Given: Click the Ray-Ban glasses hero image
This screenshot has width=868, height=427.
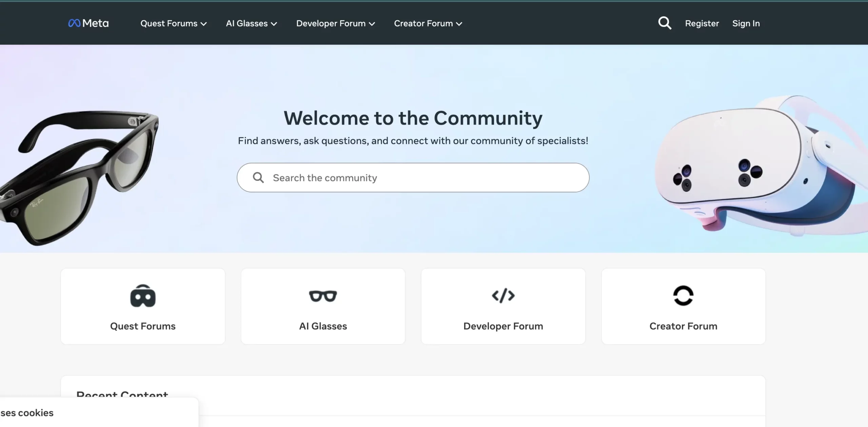Looking at the screenshot, I should tap(79, 178).
